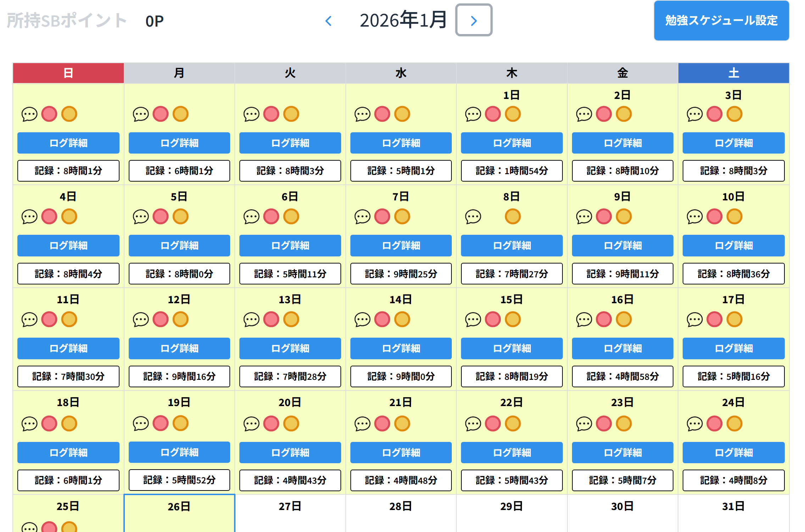
Task: Go to the previous month with left chevron
Action: [328, 21]
